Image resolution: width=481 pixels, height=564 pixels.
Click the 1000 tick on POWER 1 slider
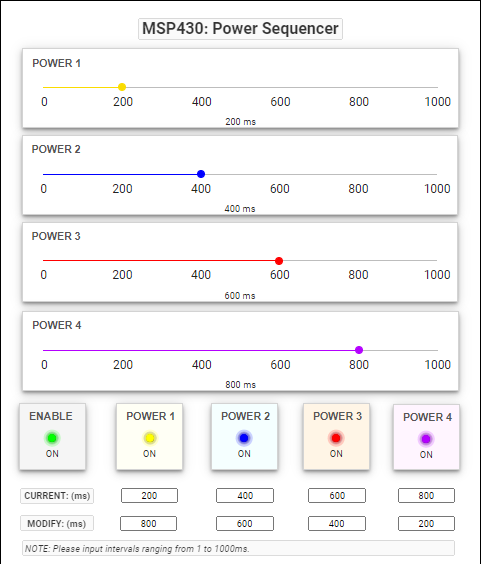437,102
